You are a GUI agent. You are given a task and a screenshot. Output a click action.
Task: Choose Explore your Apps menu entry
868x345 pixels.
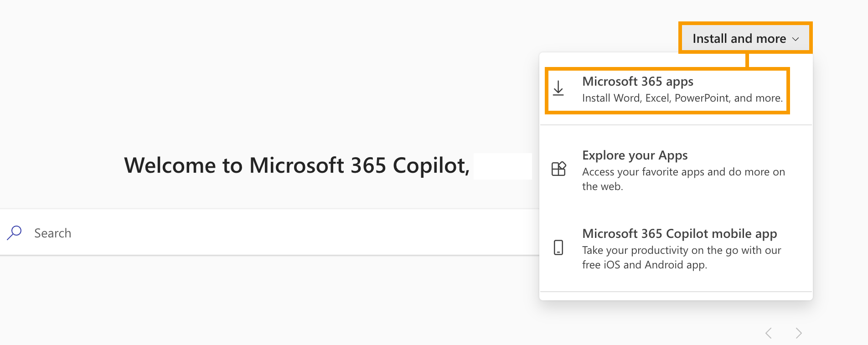(676, 170)
